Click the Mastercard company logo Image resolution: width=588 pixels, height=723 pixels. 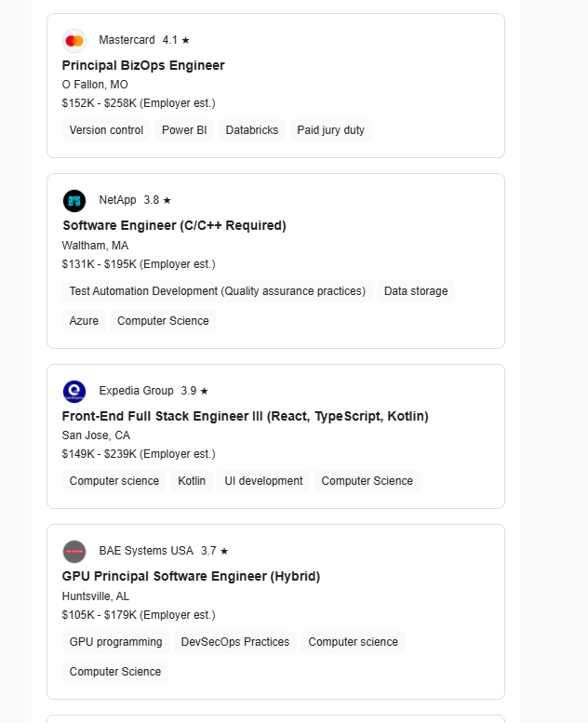click(x=74, y=40)
